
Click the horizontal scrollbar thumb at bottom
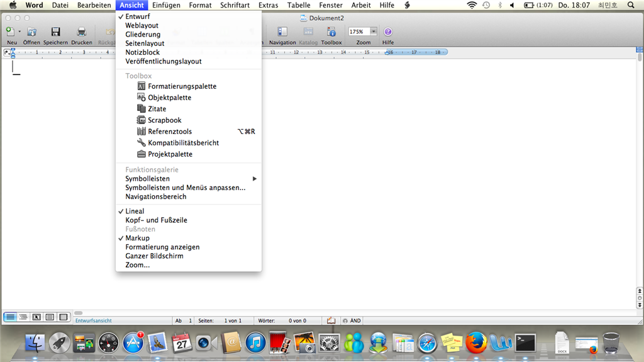pos(79,313)
